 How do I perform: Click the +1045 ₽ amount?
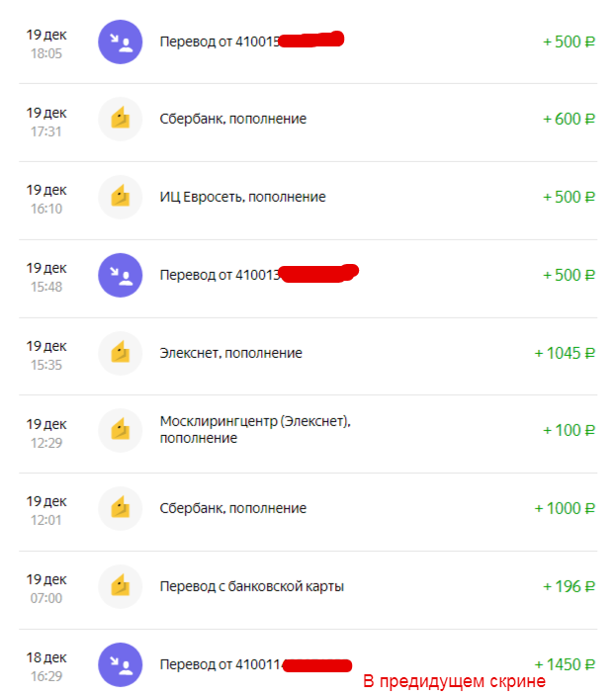565,353
